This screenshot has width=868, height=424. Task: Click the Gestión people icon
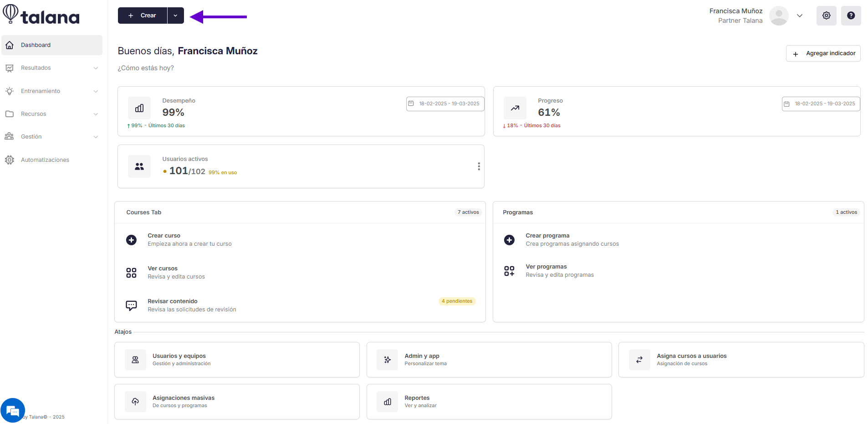(10, 137)
